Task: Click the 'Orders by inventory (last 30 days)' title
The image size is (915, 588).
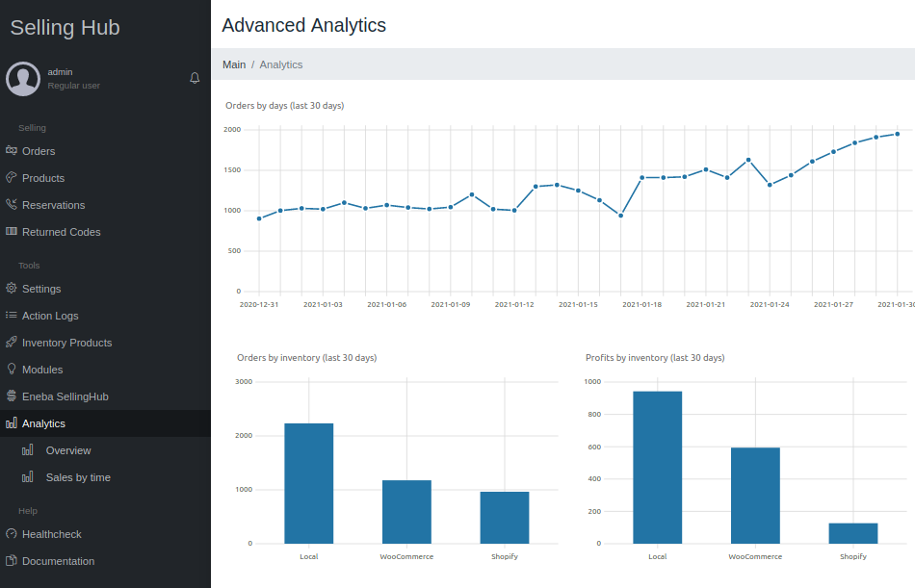Action: tap(307, 358)
